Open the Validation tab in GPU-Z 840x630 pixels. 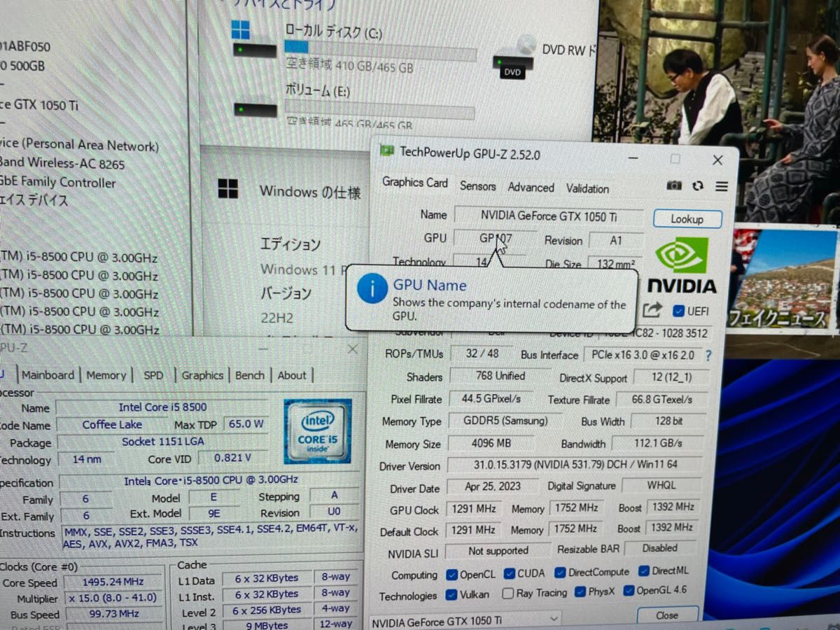[587, 188]
